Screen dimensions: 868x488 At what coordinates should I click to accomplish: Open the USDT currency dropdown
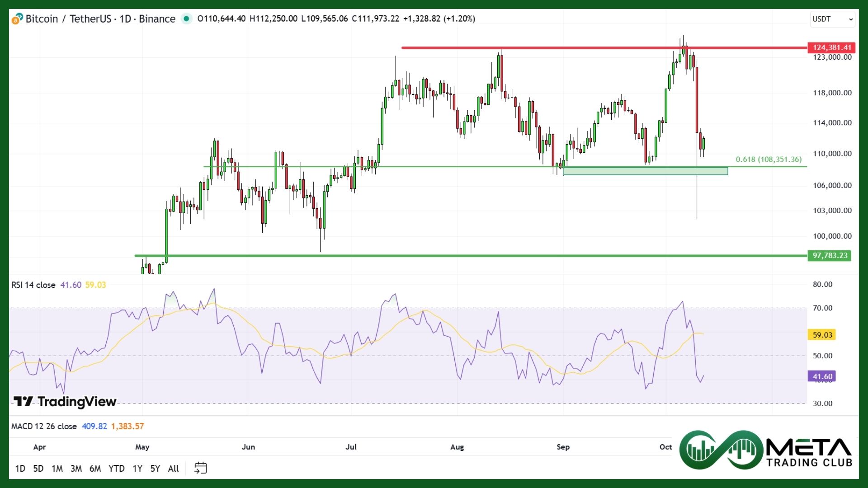pos(832,19)
